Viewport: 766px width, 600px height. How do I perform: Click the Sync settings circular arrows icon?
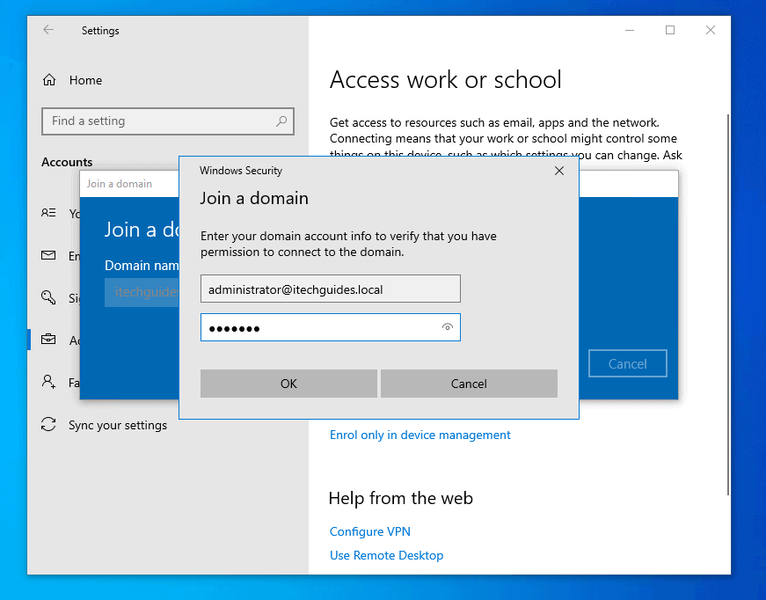[x=48, y=424]
